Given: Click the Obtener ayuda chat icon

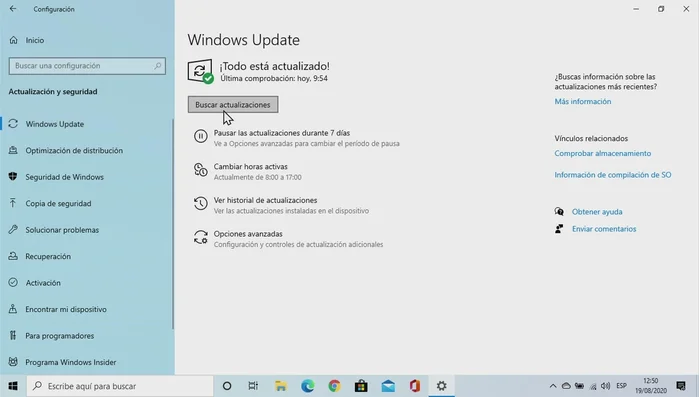Looking at the screenshot, I should pos(559,212).
